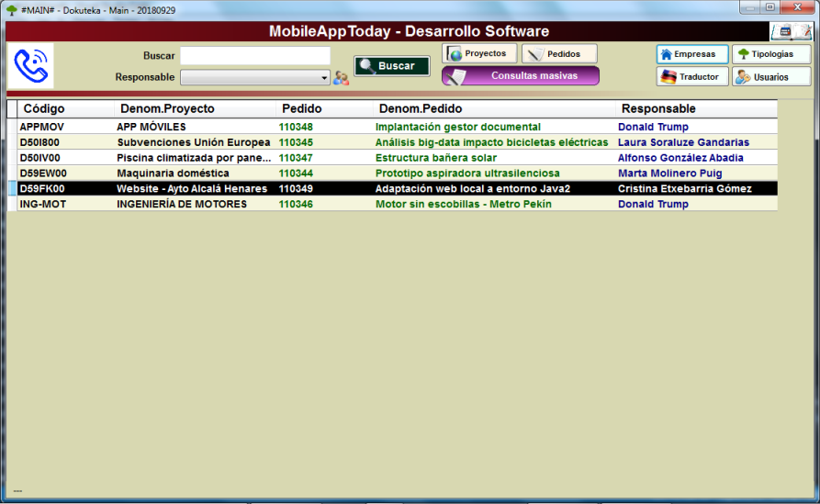Sort by the Responsable column header
820x504 pixels.
pyautogui.click(x=658, y=108)
